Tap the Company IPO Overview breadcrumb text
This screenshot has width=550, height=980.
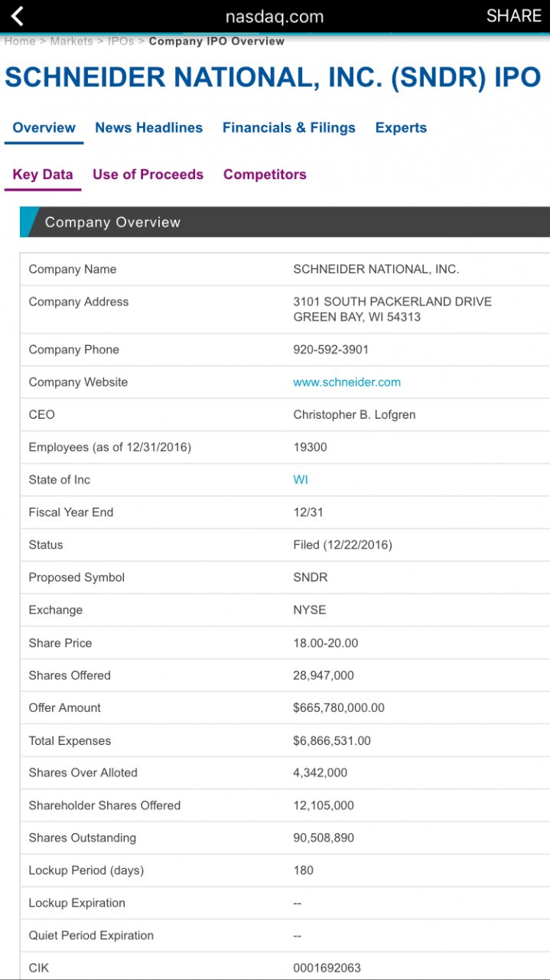216,41
